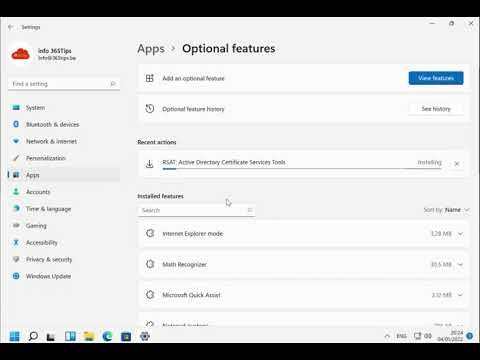The image size is (480, 360).
Task: Select the Math Recognizer label
Action: 184,264
